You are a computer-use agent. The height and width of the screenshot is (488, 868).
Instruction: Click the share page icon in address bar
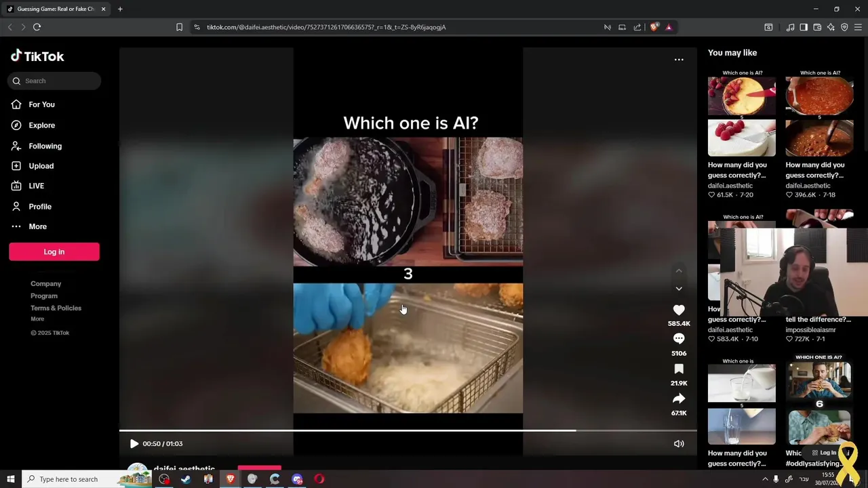coord(637,27)
